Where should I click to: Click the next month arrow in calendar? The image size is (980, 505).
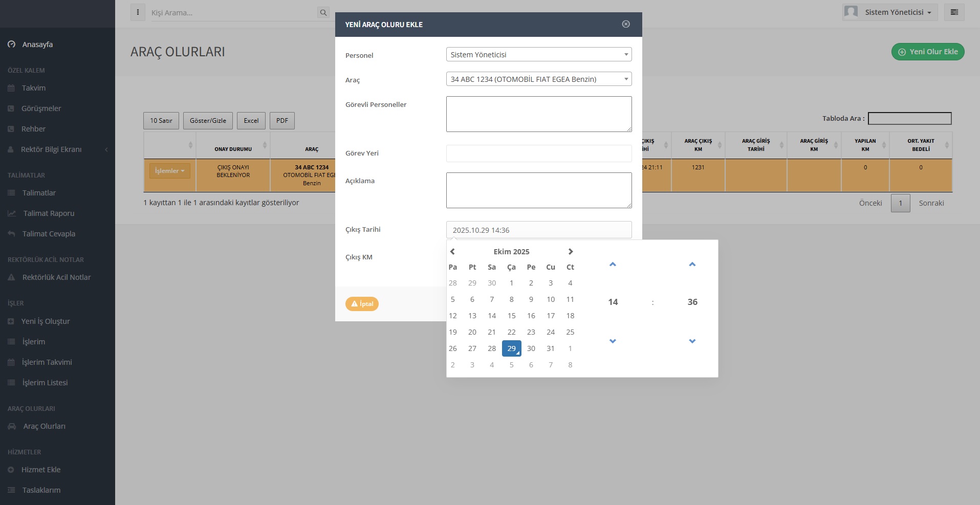[570, 252]
